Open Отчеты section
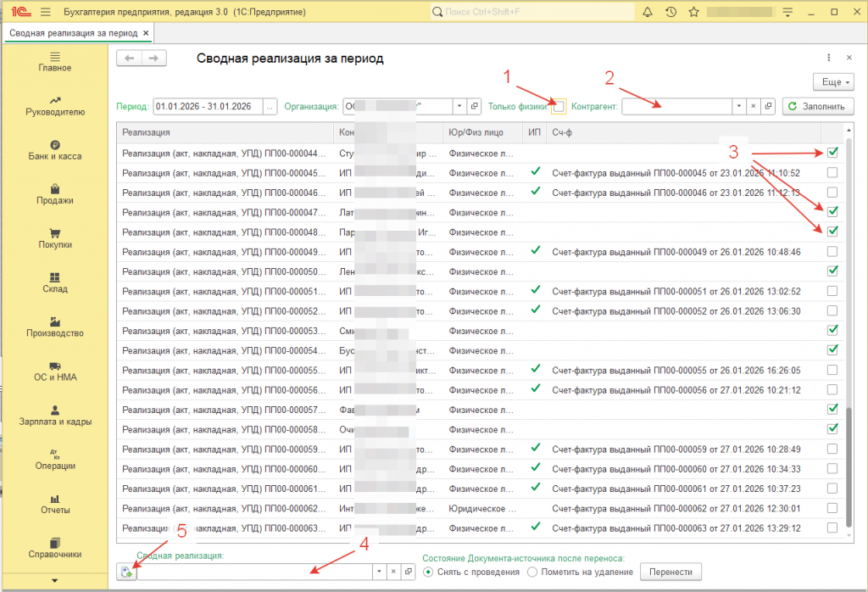Screen dimensions: 868x592 point(55,504)
